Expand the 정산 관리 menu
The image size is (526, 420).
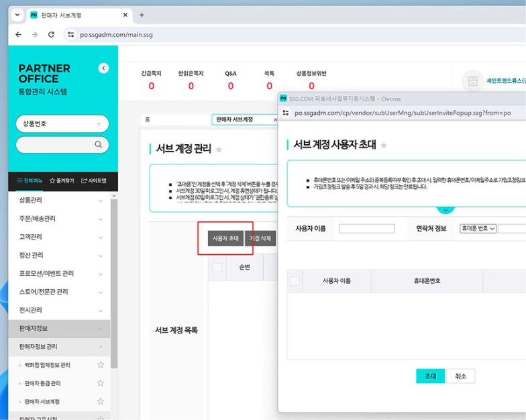(59, 255)
